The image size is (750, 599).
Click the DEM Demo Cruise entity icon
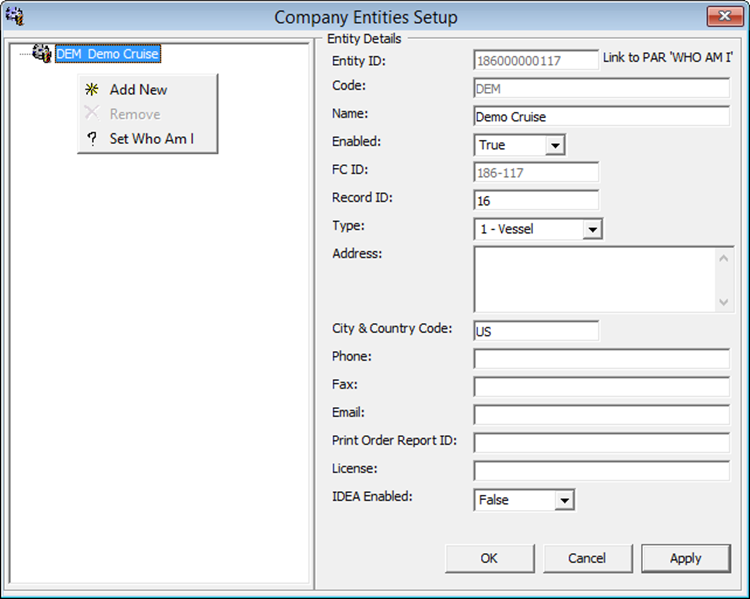pyautogui.click(x=42, y=53)
